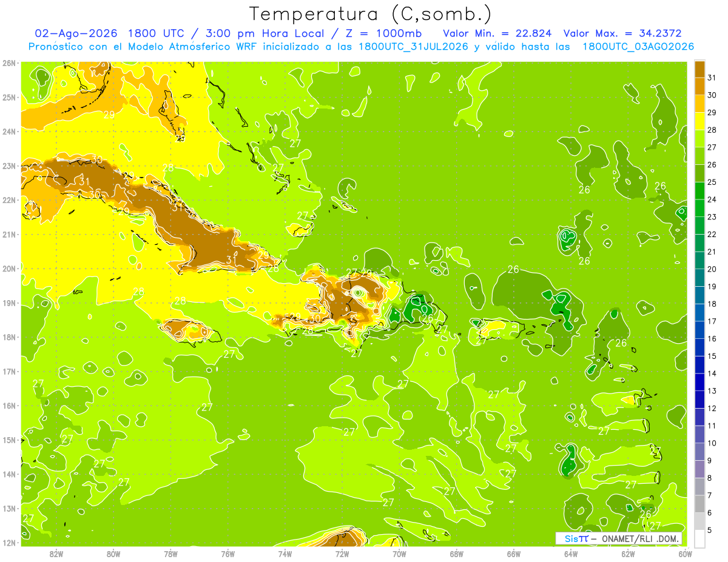Screen dimensions: 728x562
Task: Click the 24N latitude axis label
Action: [x=8, y=132]
